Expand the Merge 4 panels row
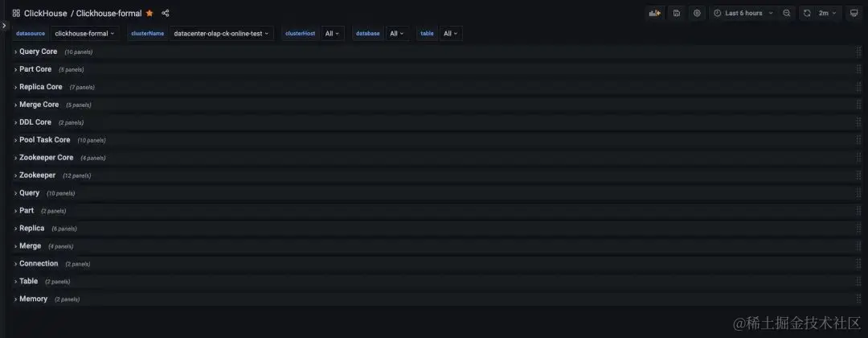This screenshot has width=868, height=338. tap(30, 245)
